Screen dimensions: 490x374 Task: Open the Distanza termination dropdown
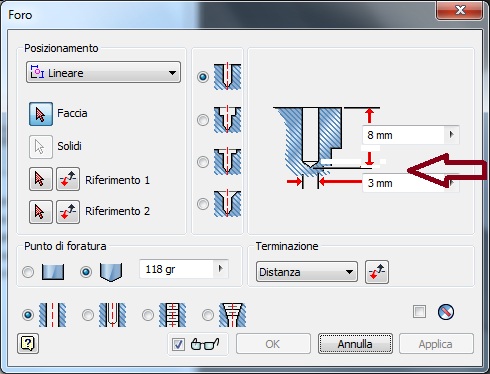click(x=307, y=272)
